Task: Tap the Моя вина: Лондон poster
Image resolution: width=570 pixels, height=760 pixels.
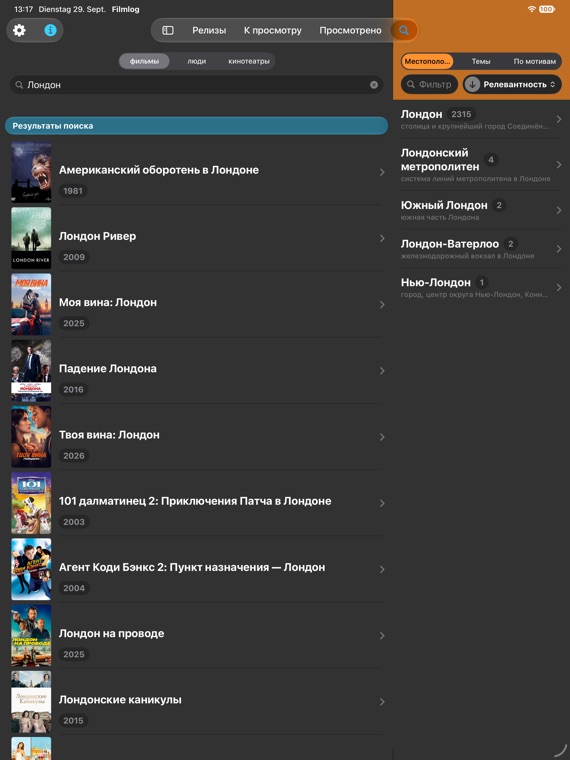Action: point(31,304)
